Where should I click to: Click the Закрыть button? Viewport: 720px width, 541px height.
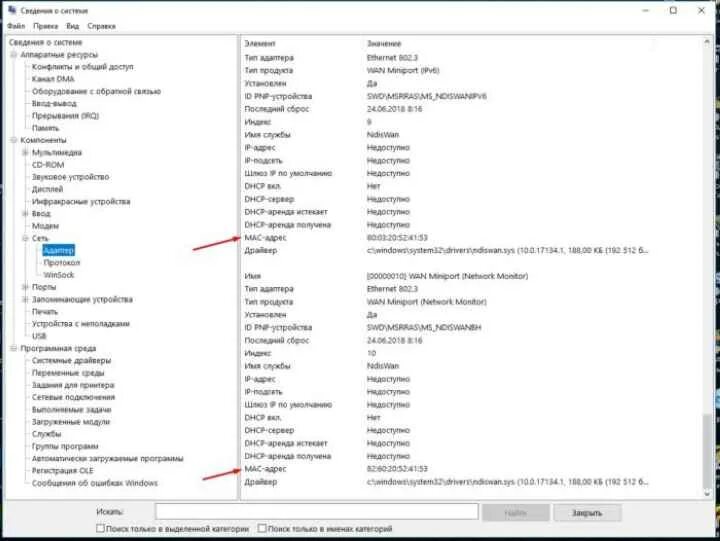click(587, 513)
